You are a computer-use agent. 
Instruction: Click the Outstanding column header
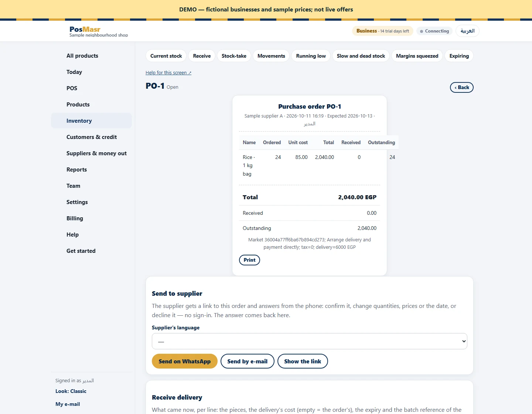pos(381,142)
